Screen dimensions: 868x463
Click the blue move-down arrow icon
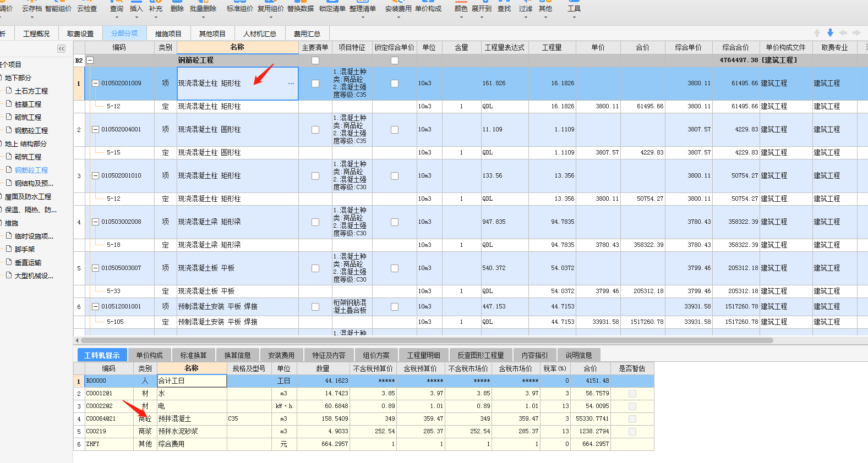coord(830,33)
